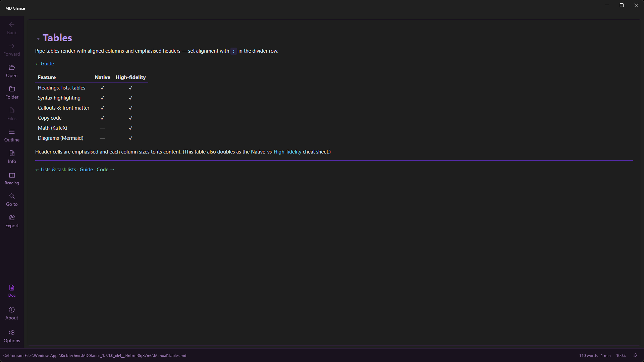Click the 100% zoom indicator

click(621, 356)
